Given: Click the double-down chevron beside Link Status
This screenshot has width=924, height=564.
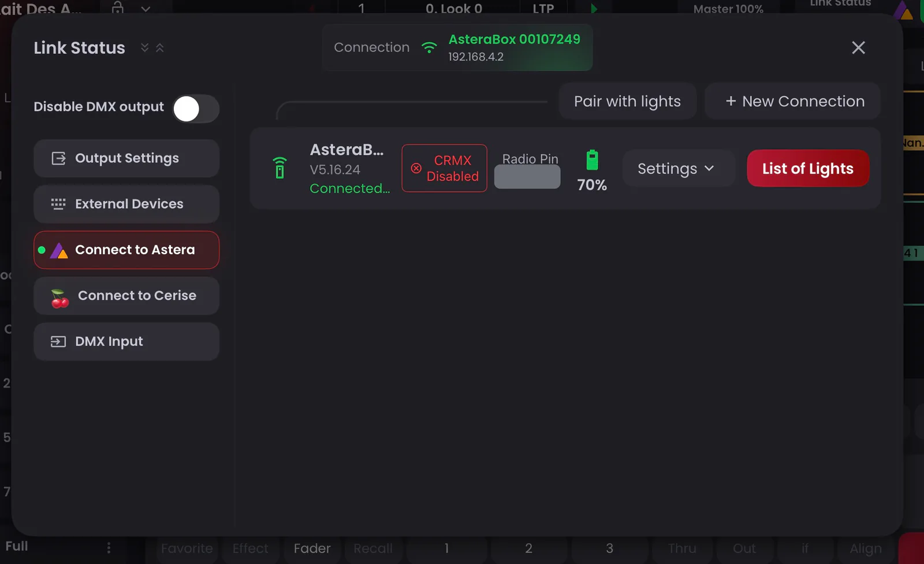Looking at the screenshot, I should [144, 47].
